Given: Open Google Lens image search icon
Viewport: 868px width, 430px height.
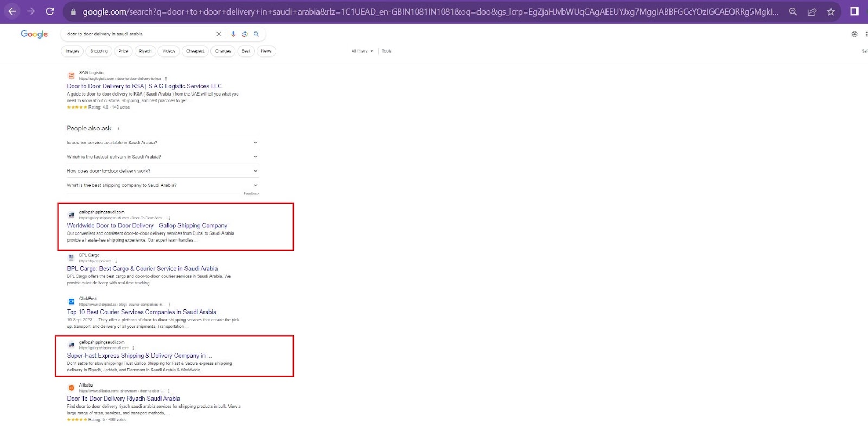Looking at the screenshot, I should pyautogui.click(x=245, y=34).
